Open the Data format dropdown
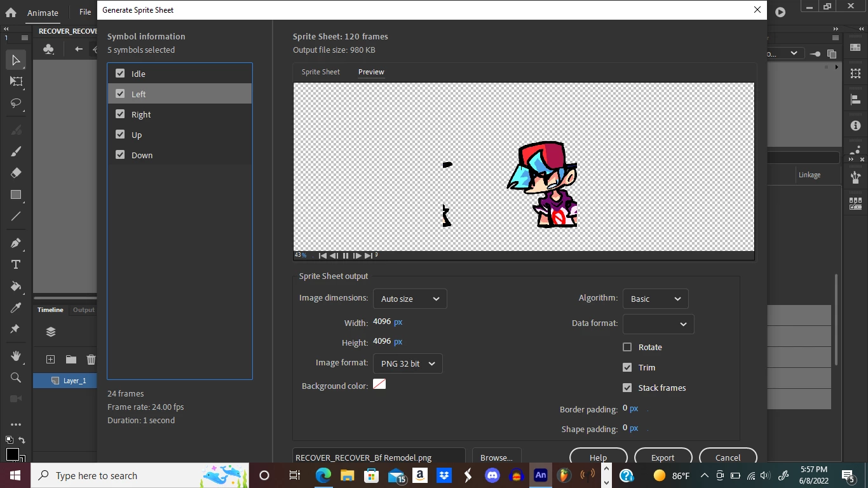The image size is (868, 488). 658,324
